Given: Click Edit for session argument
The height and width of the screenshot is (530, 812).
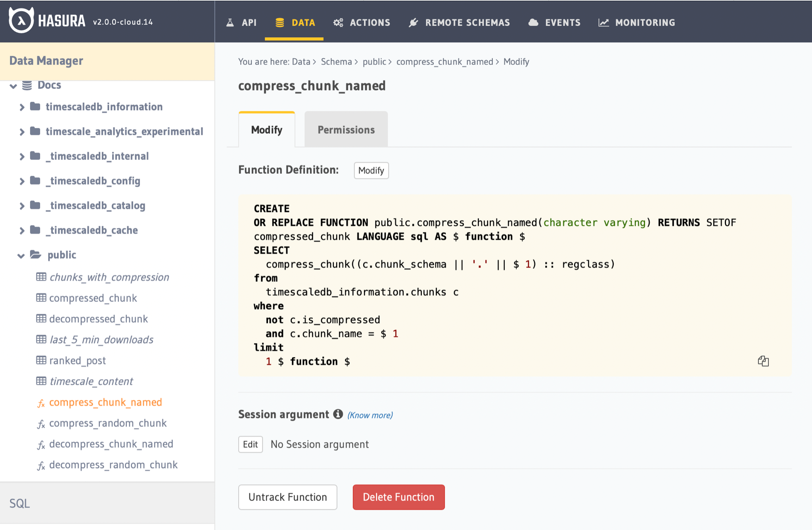Looking at the screenshot, I should point(250,444).
